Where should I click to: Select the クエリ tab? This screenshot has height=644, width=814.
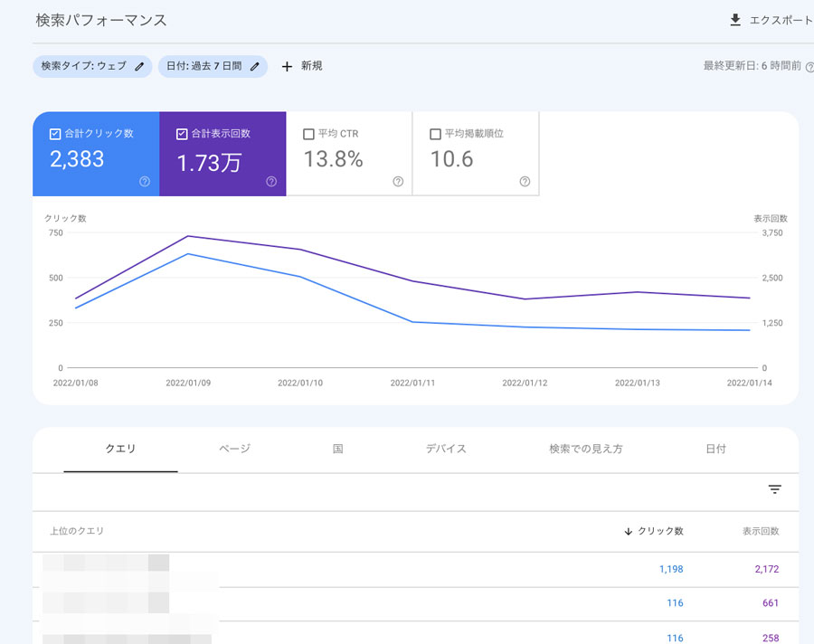[120, 449]
